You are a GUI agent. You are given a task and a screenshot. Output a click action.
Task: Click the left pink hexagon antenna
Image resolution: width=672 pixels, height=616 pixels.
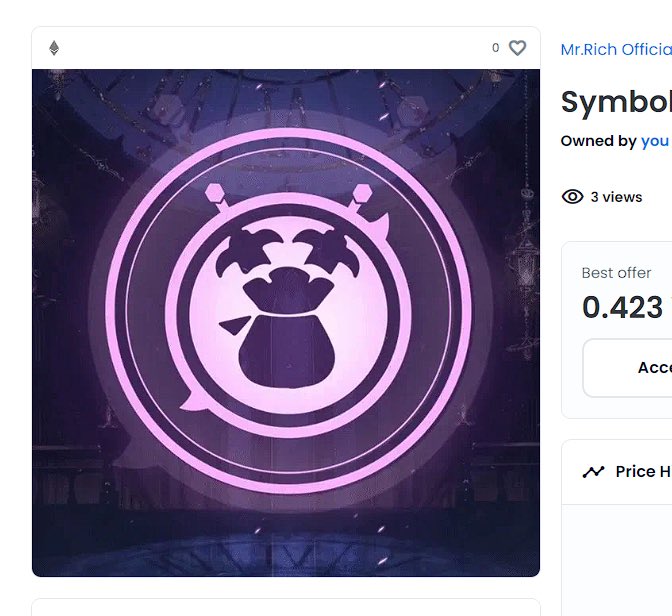pyautogui.click(x=214, y=193)
